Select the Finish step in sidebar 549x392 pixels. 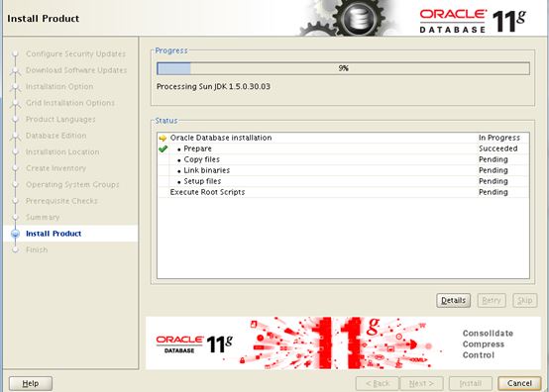pyautogui.click(x=37, y=249)
